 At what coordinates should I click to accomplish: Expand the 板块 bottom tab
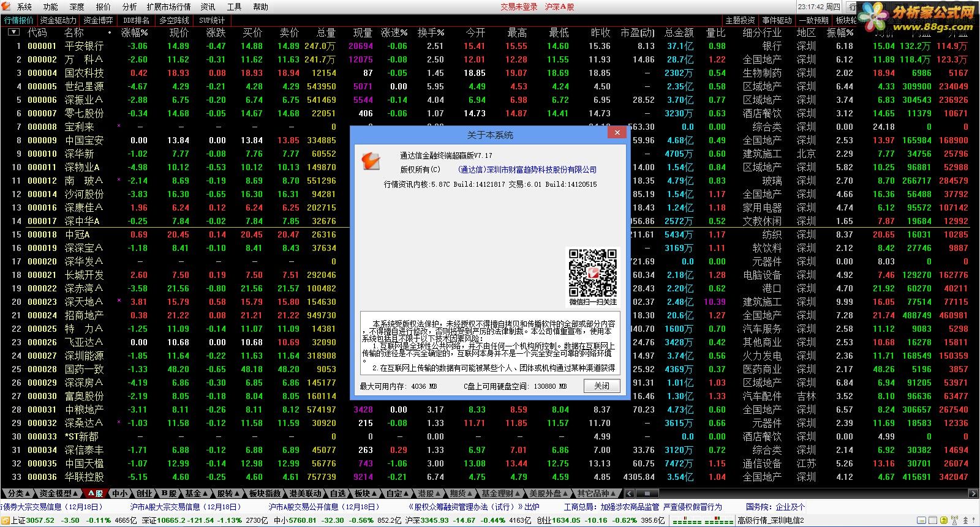coord(366,493)
